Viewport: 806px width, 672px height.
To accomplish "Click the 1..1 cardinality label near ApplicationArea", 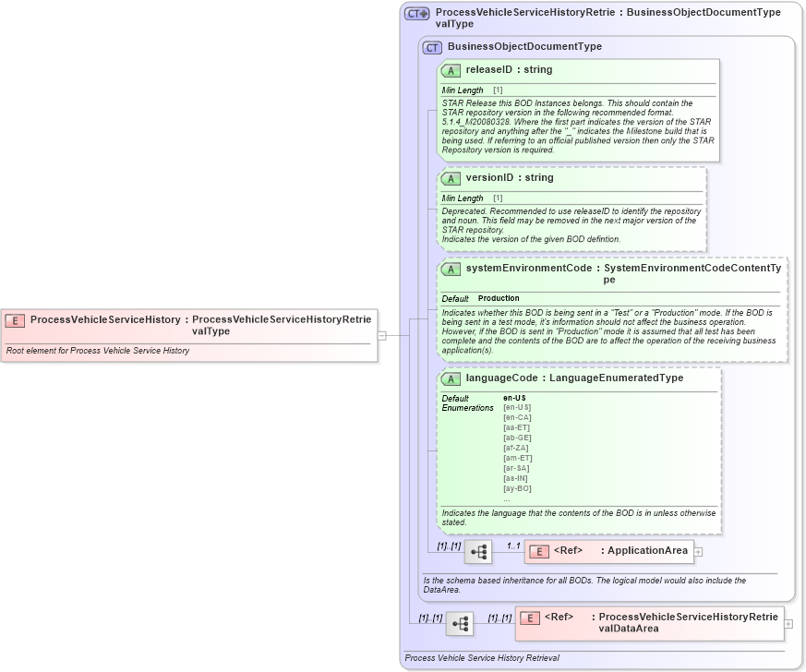I will coord(513,545).
